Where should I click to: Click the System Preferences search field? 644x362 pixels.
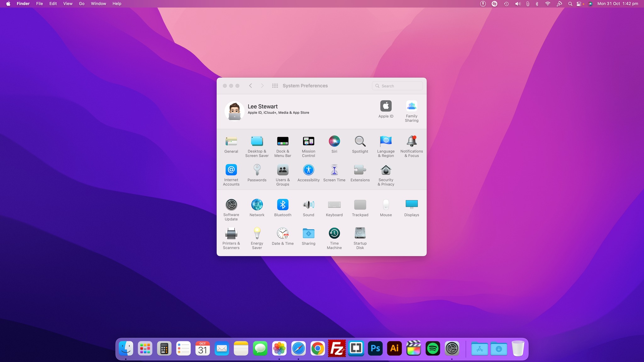point(397,86)
